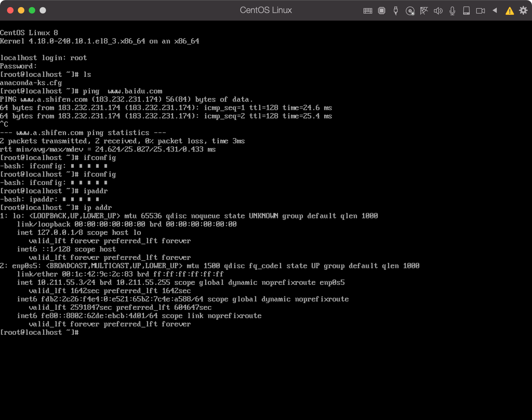Click the back arrow toolbar icon
The height and width of the screenshot is (420, 532).
coord(495,11)
